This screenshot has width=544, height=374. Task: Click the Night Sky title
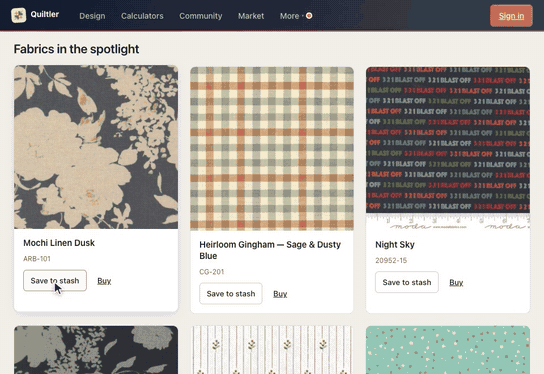(x=395, y=245)
